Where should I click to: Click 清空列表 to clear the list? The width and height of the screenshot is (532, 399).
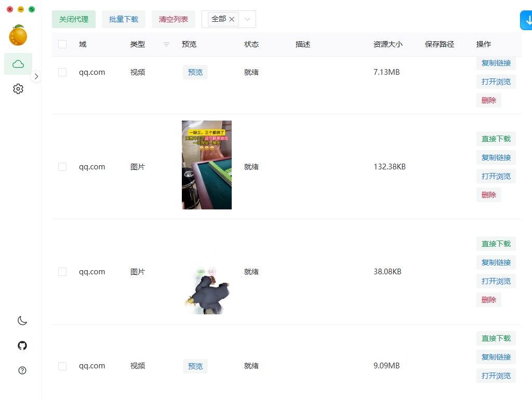click(173, 19)
